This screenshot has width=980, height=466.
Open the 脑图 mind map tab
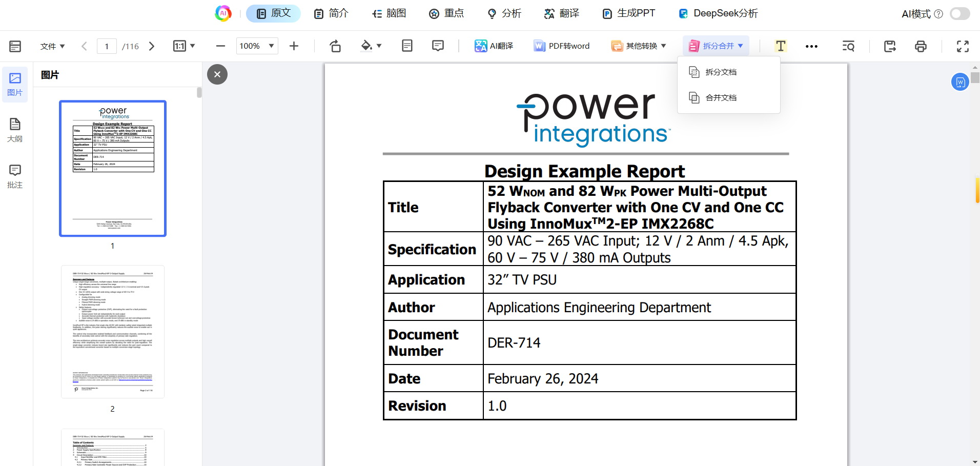click(389, 13)
